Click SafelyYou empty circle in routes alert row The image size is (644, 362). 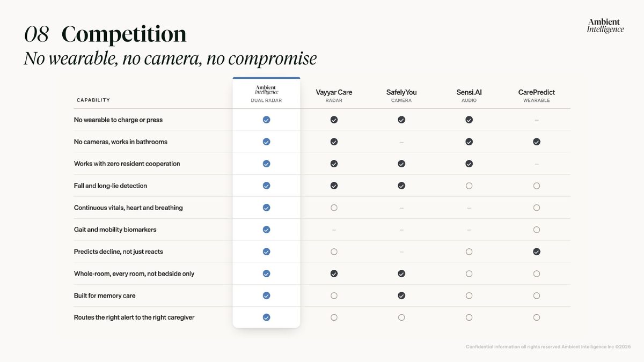click(x=401, y=317)
